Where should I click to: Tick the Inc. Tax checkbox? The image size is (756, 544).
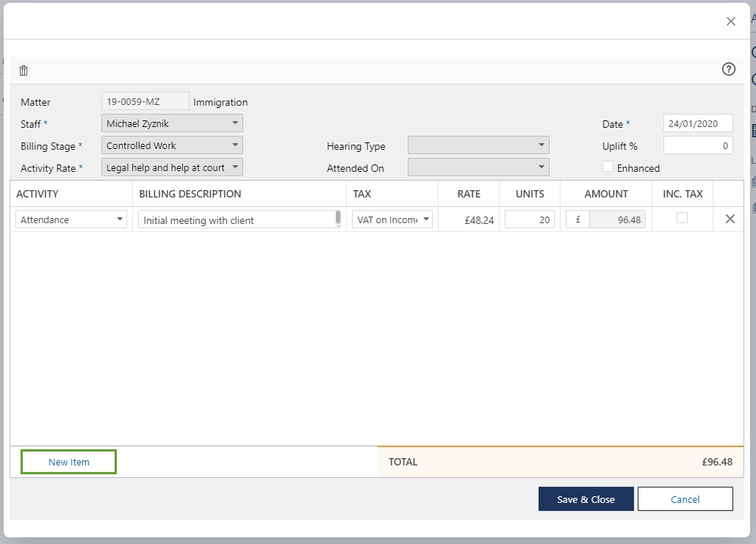(682, 218)
